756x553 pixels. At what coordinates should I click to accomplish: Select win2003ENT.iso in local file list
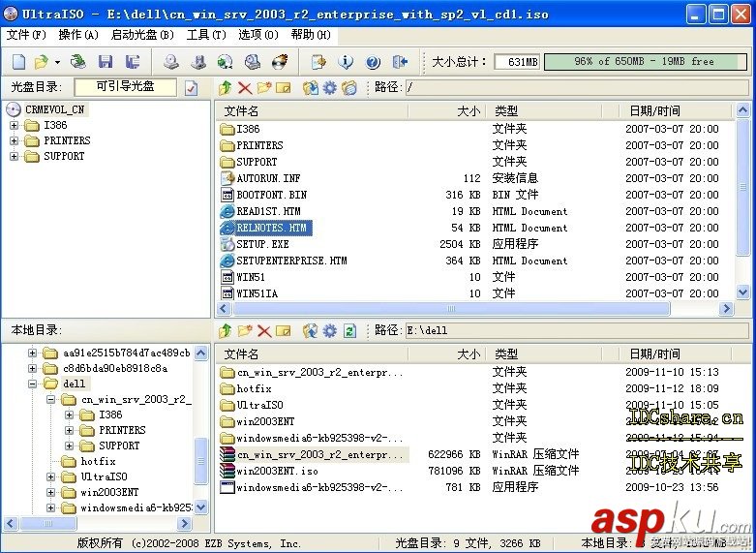point(277,471)
